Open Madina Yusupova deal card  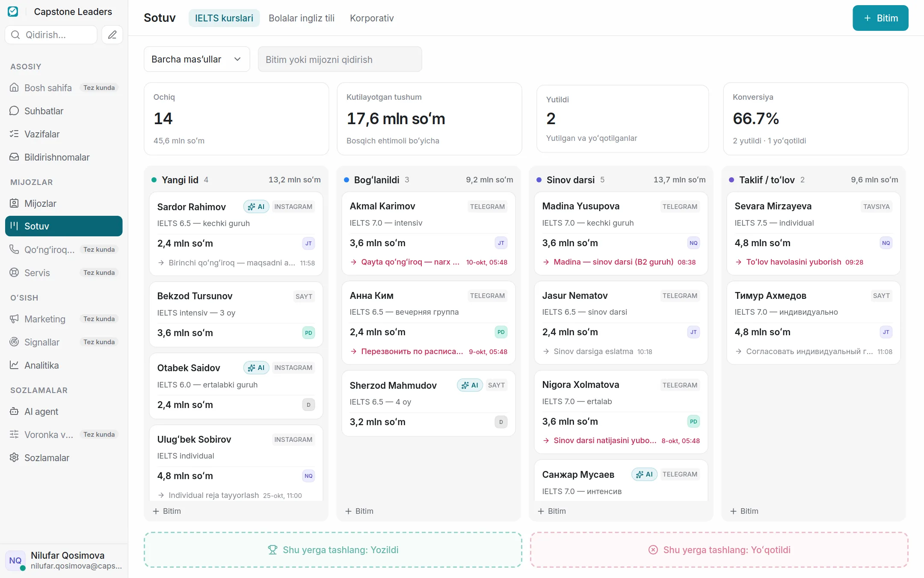pyautogui.click(x=621, y=233)
